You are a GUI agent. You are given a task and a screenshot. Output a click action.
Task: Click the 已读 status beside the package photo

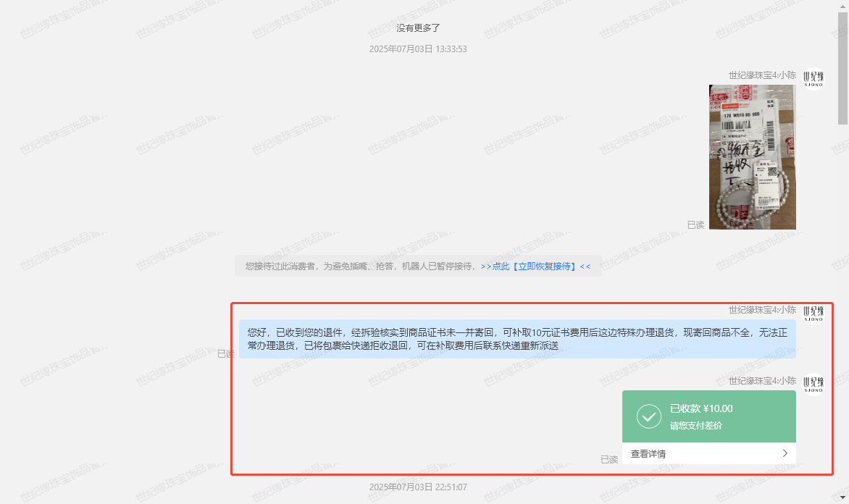coord(695,225)
